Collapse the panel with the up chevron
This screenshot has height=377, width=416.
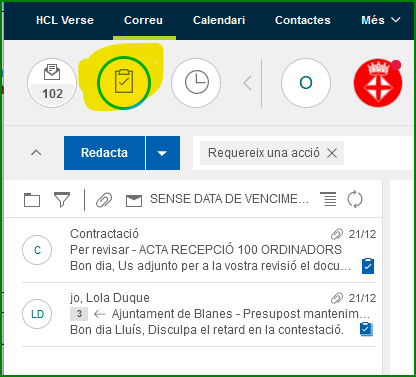[x=36, y=153]
